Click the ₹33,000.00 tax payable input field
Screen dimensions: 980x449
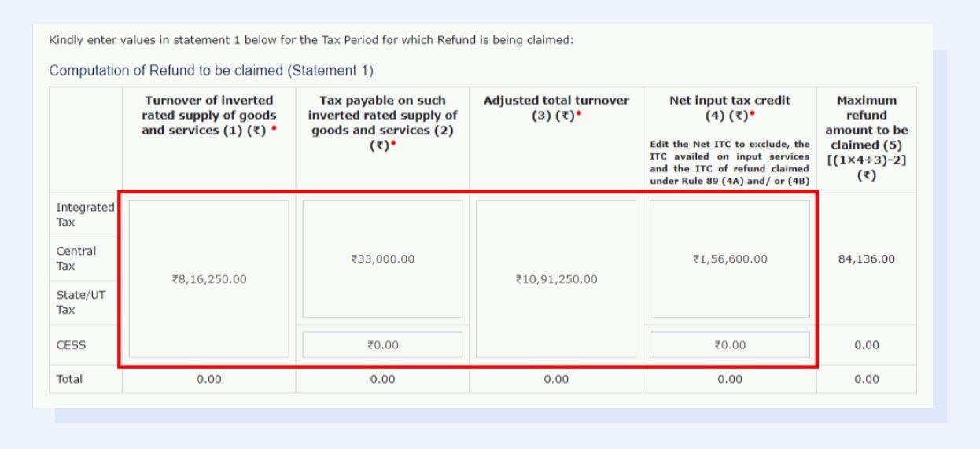(382, 259)
